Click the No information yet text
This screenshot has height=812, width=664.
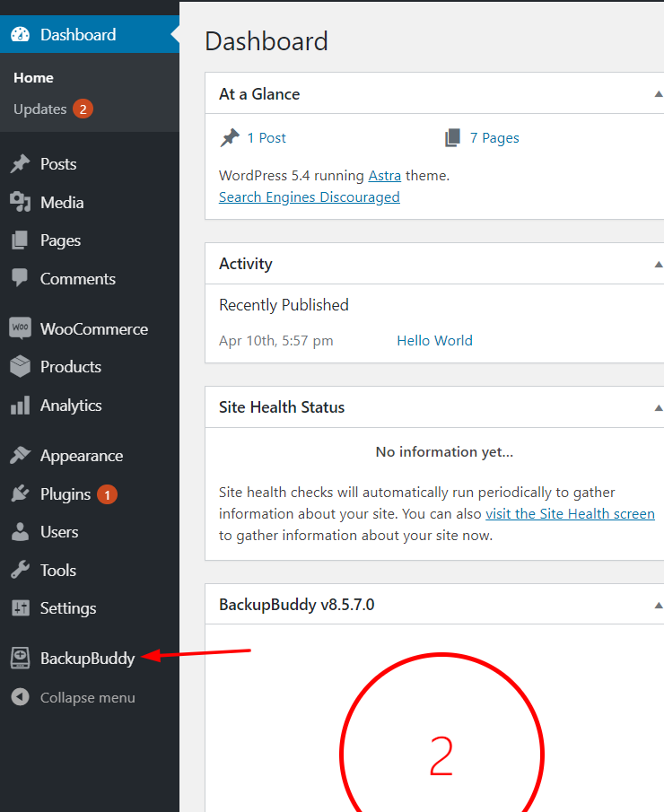pos(444,452)
